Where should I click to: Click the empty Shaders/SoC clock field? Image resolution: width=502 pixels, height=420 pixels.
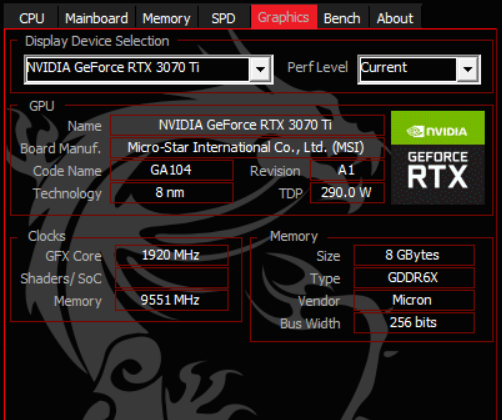172,278
